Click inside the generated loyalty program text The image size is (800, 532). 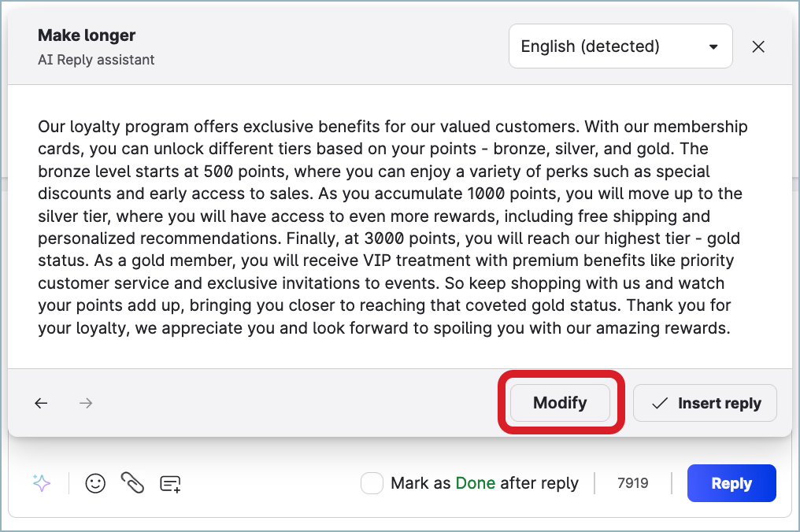tap(392, 227)
